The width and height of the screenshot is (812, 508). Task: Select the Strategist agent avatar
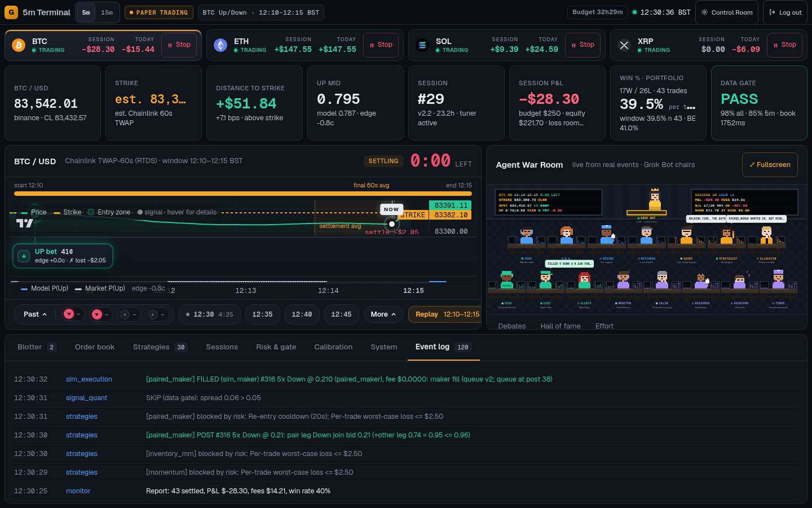(x=727, y=235)
